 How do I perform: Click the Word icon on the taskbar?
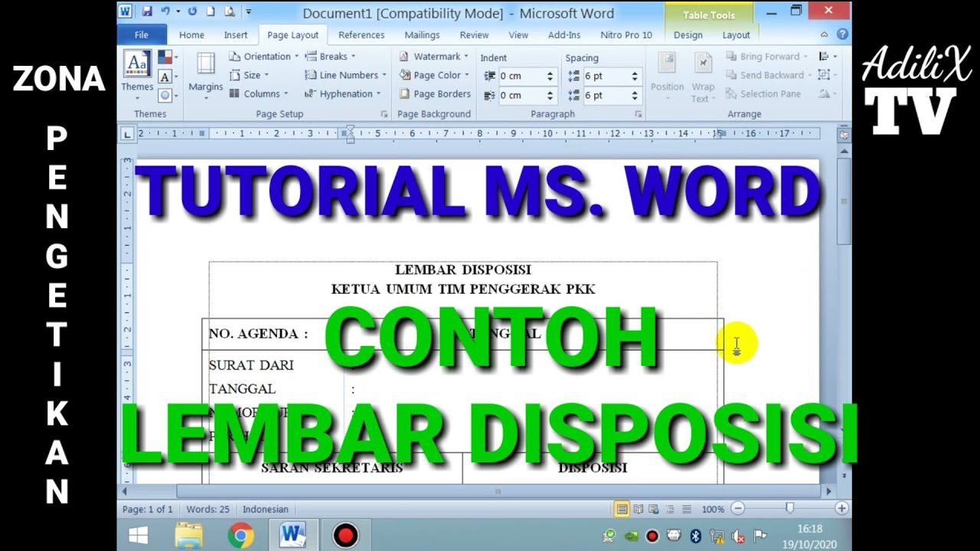[x=292, y=535]
